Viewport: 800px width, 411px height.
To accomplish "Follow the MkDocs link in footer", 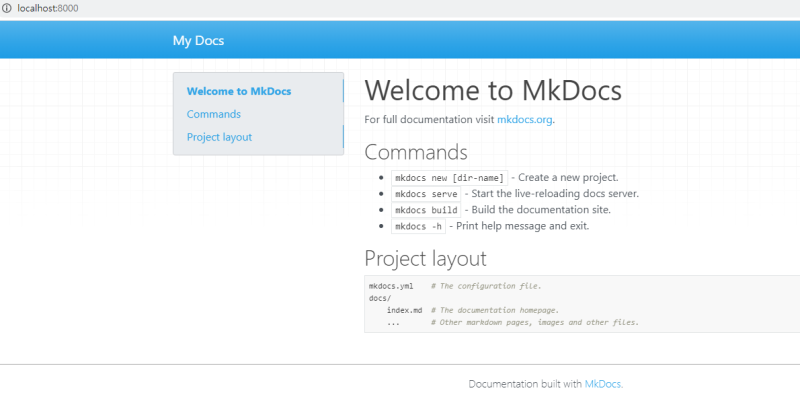I will click(x=603, y=384).
